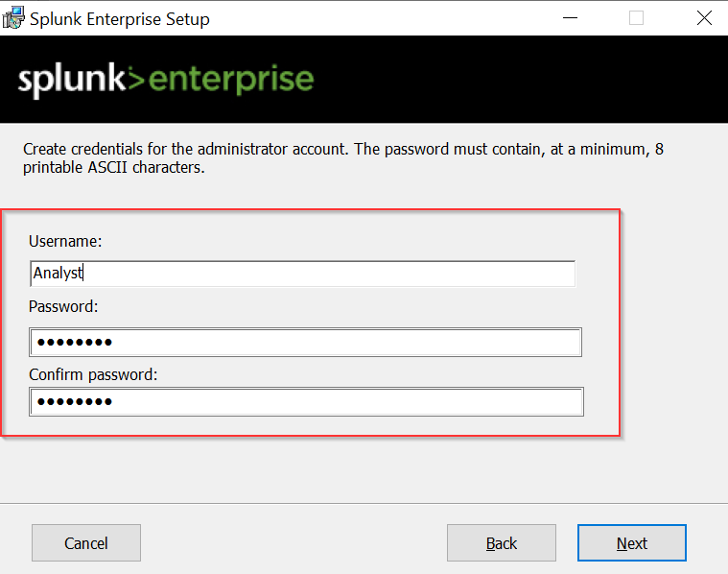Minimize the Splunk Enterprise Setup window

(570, 18)
